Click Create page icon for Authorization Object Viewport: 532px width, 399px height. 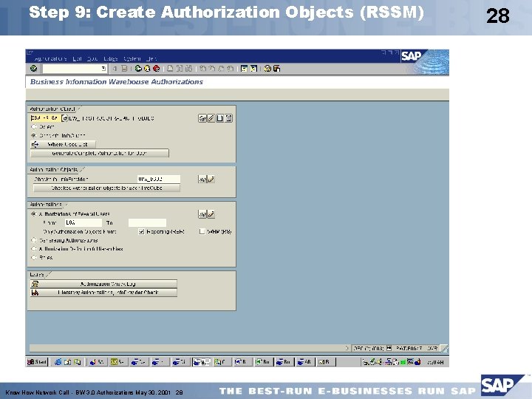(220, 118)
